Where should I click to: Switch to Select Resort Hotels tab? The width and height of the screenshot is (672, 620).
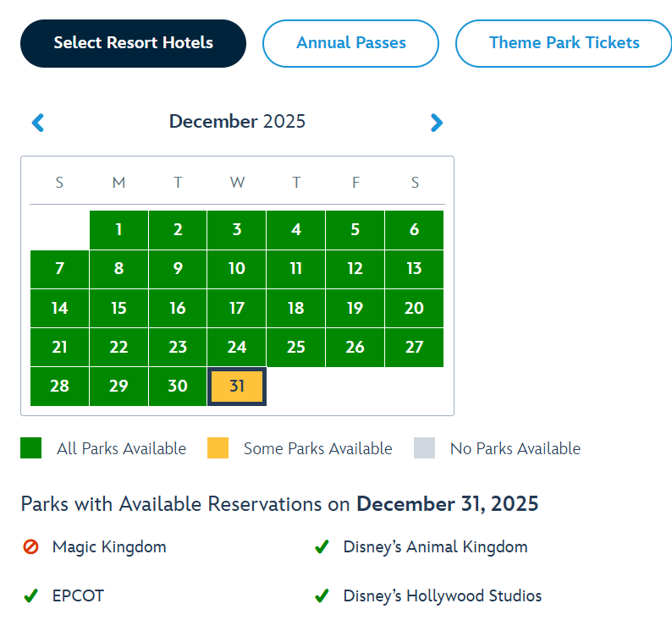click(x=133, y=43)
